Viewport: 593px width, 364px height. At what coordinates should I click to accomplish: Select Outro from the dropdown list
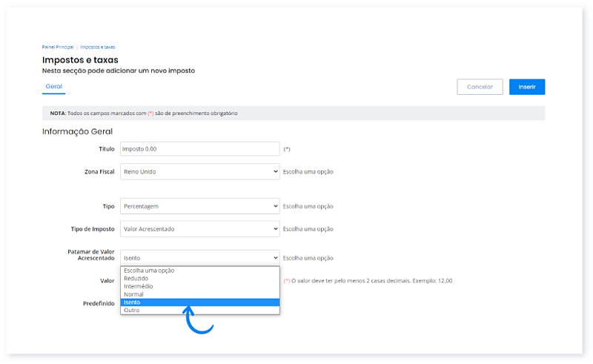tap(132, 311)
